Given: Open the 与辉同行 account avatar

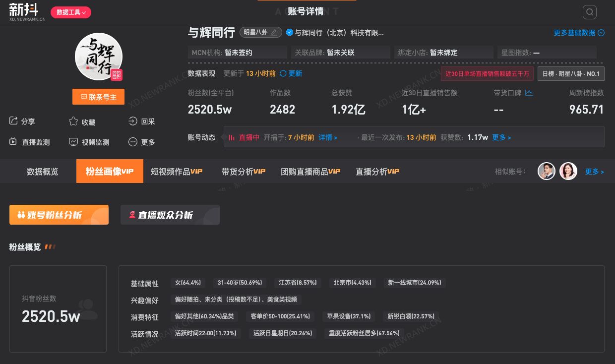Looking at the screenshot, I should pyautogui.click(x=98, y=57).
